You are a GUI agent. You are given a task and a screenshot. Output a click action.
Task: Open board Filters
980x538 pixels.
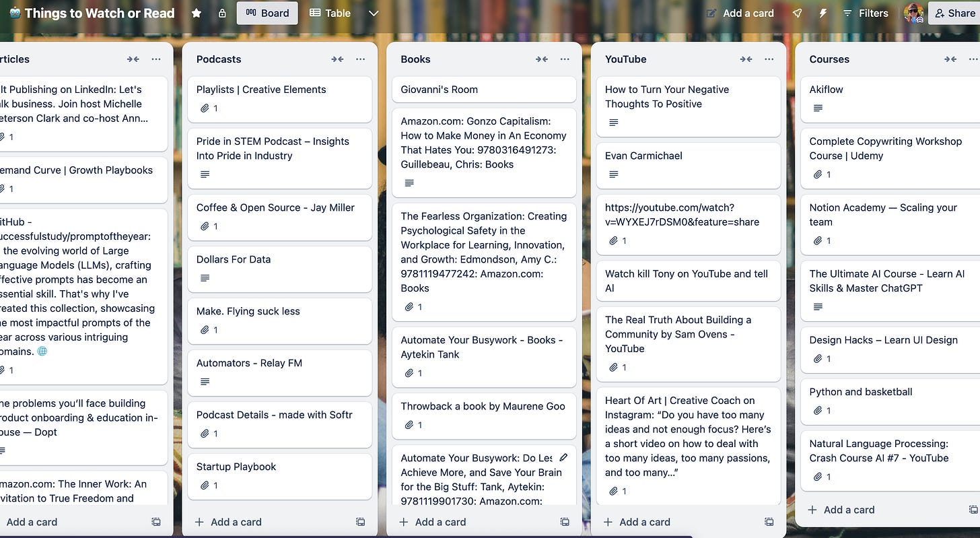click(866, 13)
